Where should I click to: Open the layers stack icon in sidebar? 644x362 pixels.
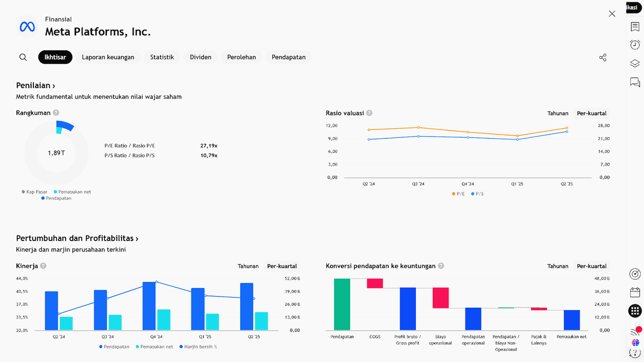[635, 64]
